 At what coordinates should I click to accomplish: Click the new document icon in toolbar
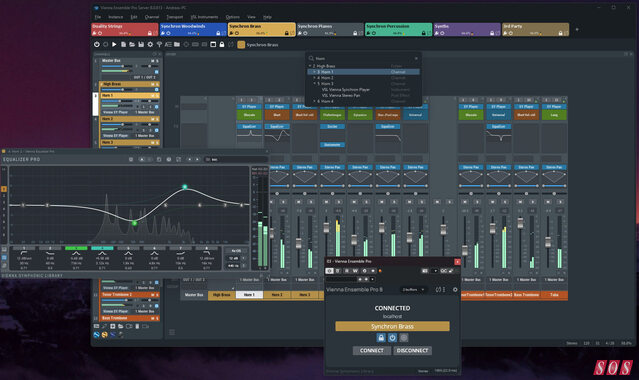point(123,44)
